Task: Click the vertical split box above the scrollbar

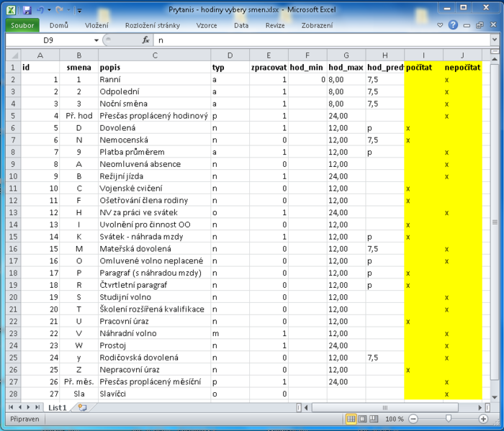Action: [495, 51]
